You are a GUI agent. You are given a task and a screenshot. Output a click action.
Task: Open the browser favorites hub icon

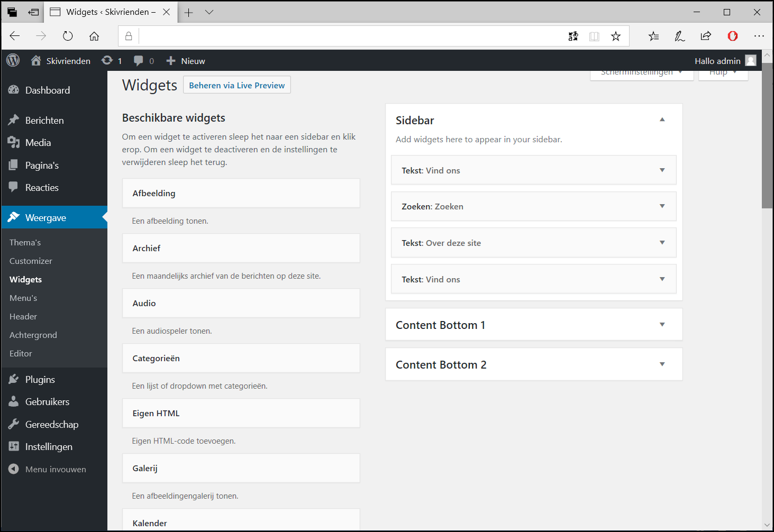654,36
